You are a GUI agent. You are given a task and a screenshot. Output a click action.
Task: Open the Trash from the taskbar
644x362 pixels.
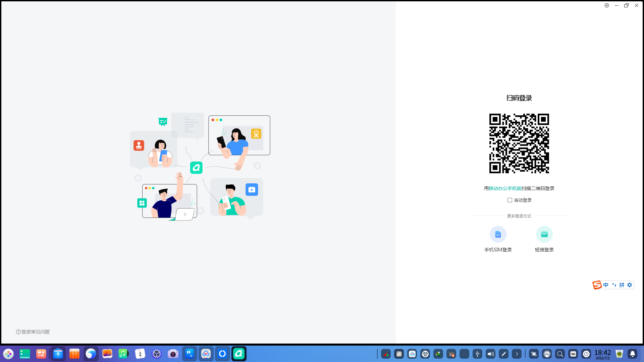point(619,354)
